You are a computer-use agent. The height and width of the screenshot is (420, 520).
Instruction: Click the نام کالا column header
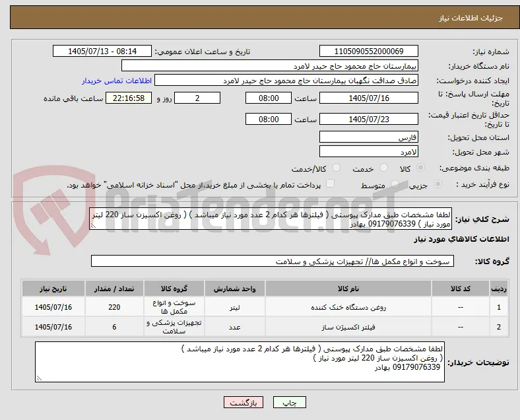348,289
